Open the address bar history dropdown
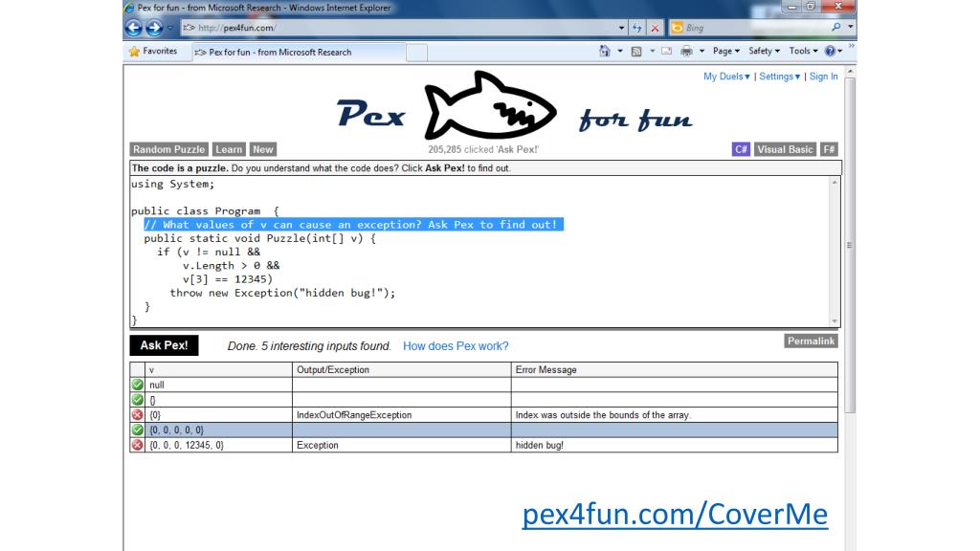This screenshot has height=551, width=980. point(621,28)
